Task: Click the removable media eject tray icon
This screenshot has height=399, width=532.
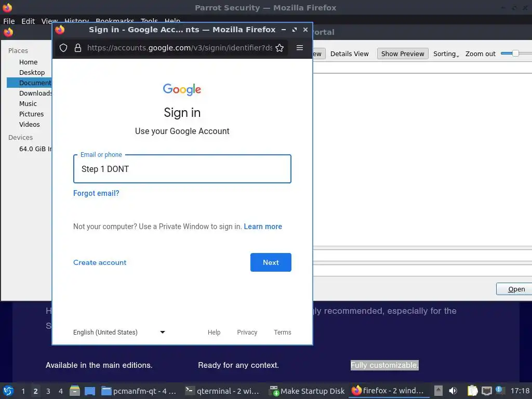Action: (x=438, y=391)
